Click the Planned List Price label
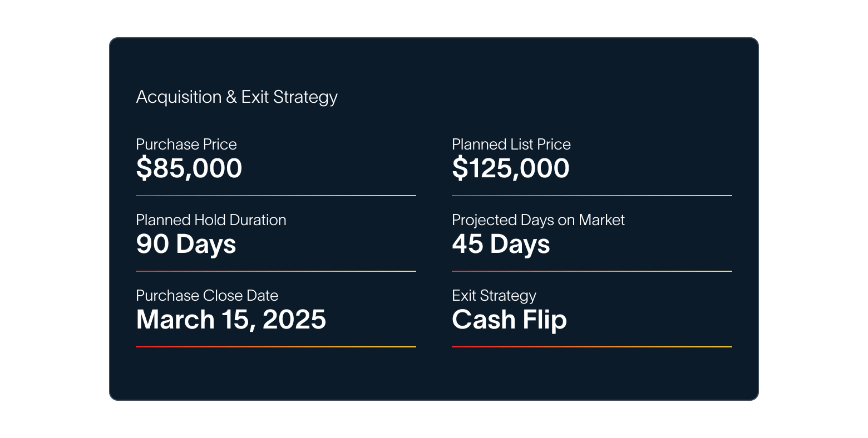 coord(511,145)
